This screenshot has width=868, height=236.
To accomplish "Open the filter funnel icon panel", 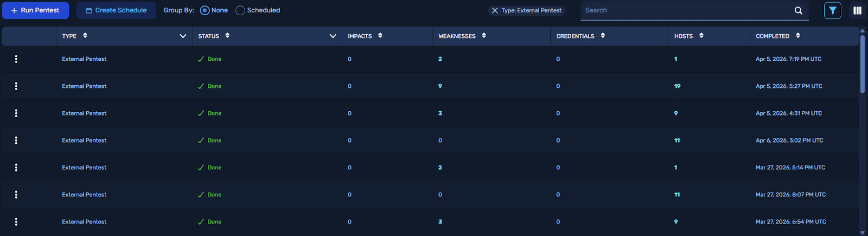I will point(833,10).
